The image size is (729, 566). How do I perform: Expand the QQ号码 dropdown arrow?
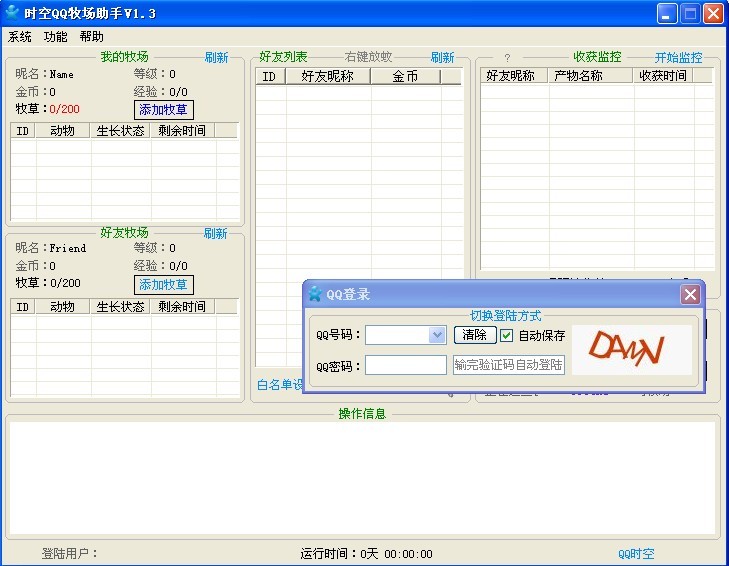pos(437,335)
